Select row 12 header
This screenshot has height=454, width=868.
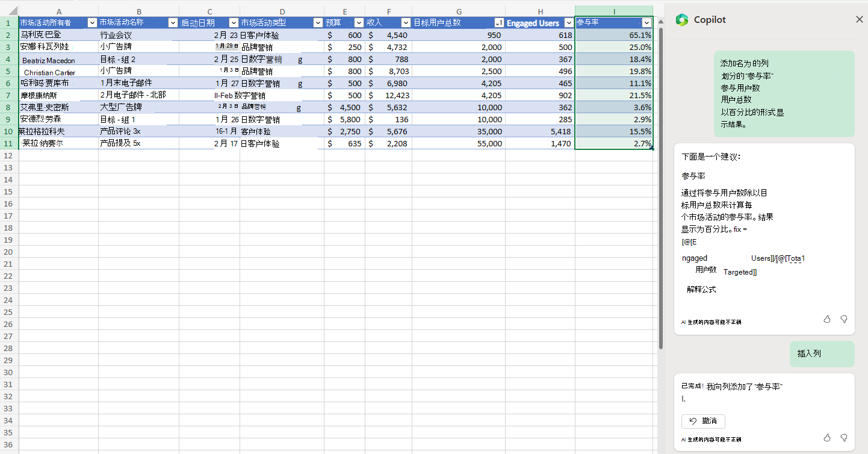point(9,155)
